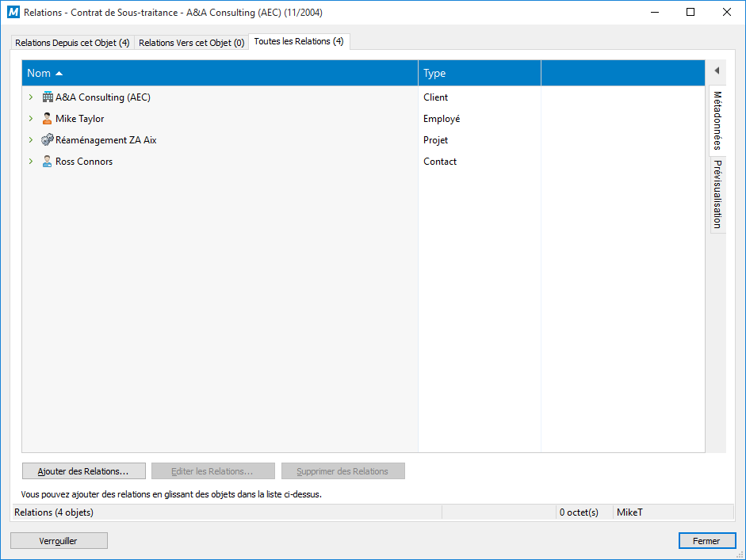Open the Métadonnées side tab

[717, 120]
